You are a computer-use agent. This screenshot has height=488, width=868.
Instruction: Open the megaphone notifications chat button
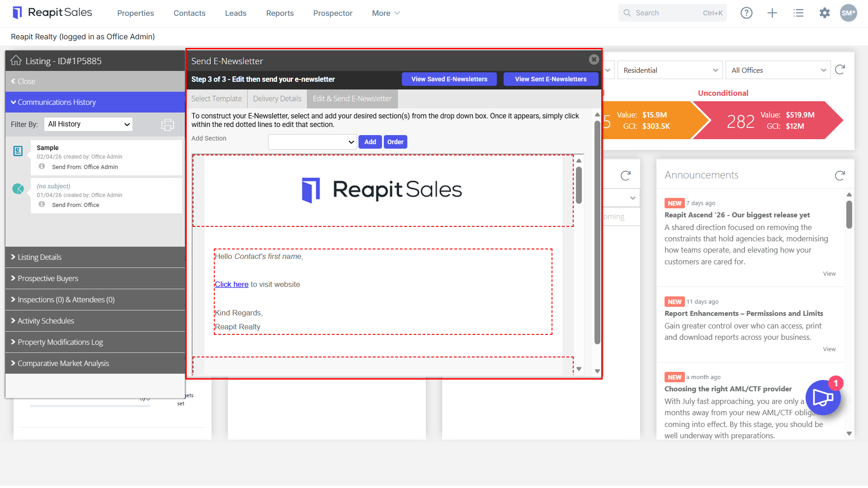pyautogui.click(x=823, y=398)
